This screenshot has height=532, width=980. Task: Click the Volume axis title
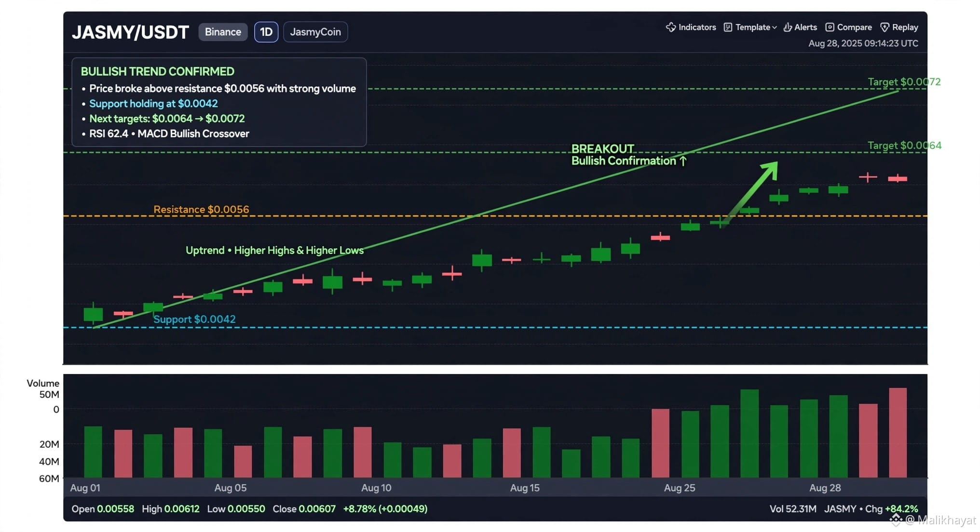[x=43, y=383]
